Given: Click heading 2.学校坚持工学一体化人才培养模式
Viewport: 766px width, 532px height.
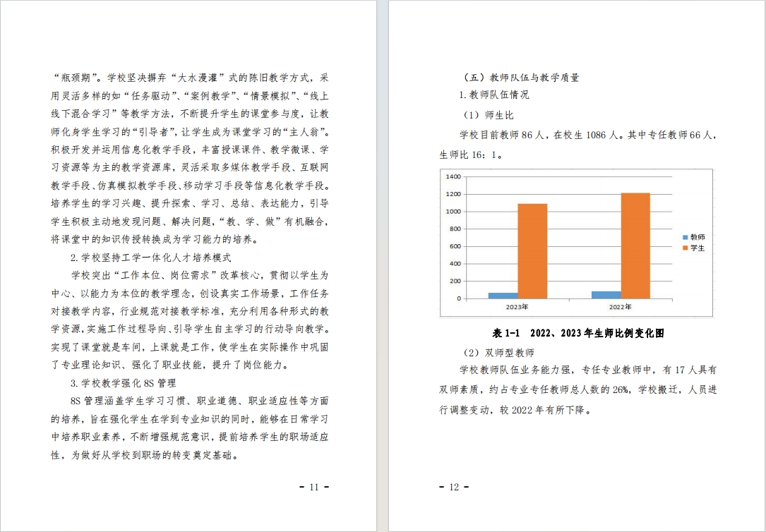Looking at the screenshot, I should 150,258.
